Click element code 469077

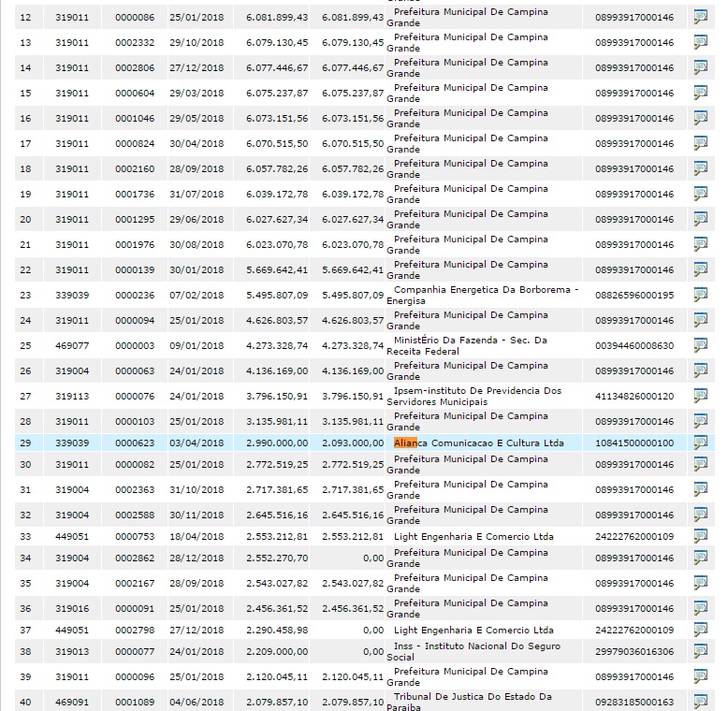[x=72, y=346]
